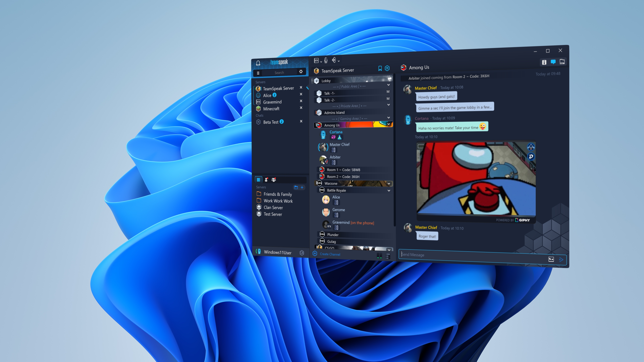Open the chat speech-bubble icon in the top-right toolbar
Screen dimensions: 644x362
[553, 62]
